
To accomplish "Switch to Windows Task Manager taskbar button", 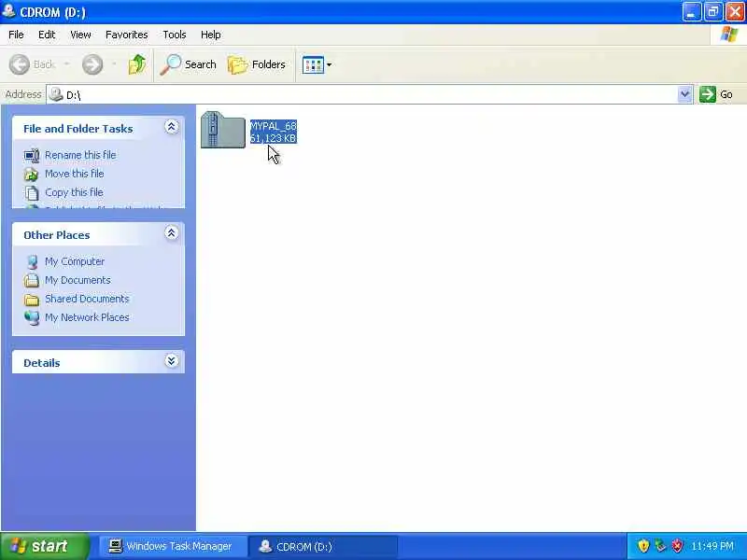I will (174, 546).
